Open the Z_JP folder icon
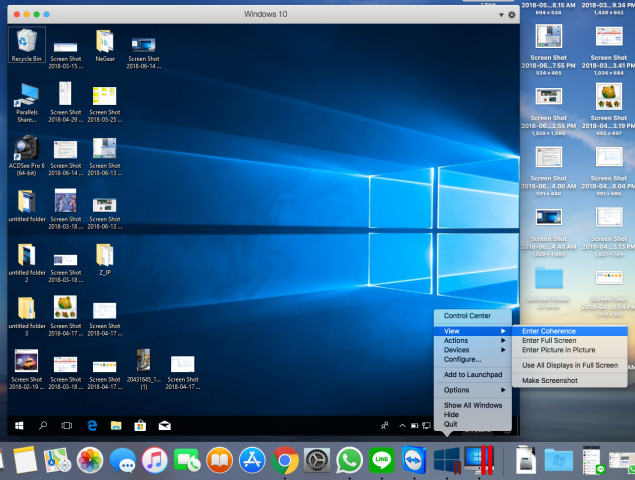 [x=105, y=259]
